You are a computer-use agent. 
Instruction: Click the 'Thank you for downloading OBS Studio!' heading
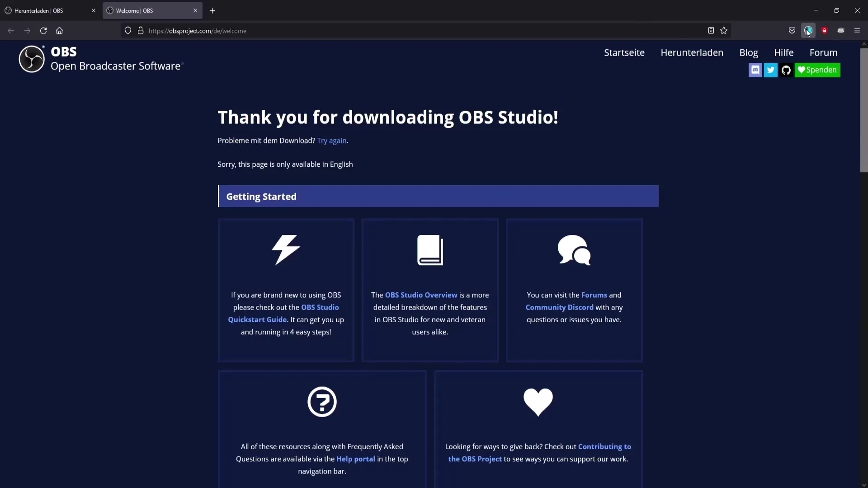click(388, 117)
